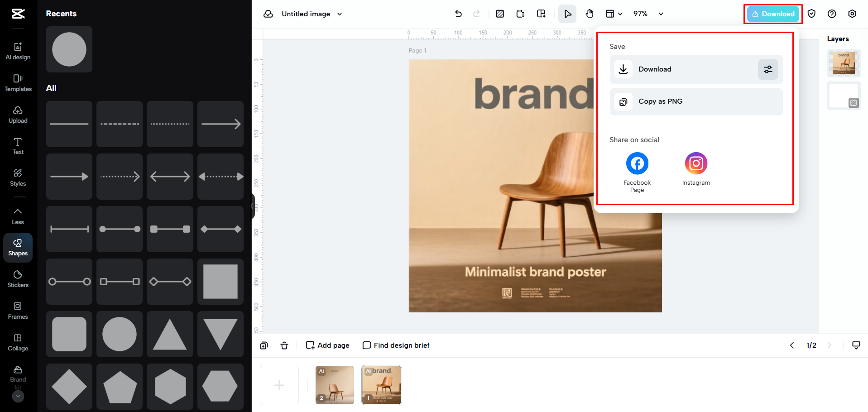The height and width of the screenshot is (412, 868).
Task: Insert the rounded square shape
Action: [x=69, y=334]
